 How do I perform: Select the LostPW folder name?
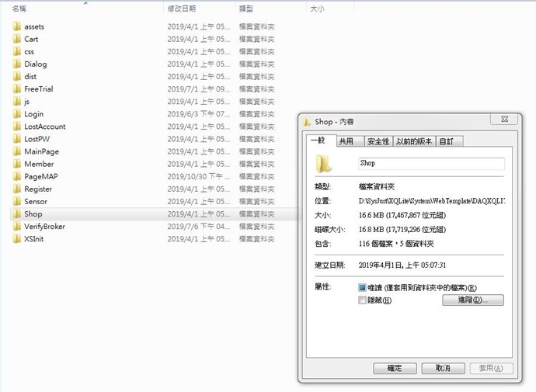37,139
